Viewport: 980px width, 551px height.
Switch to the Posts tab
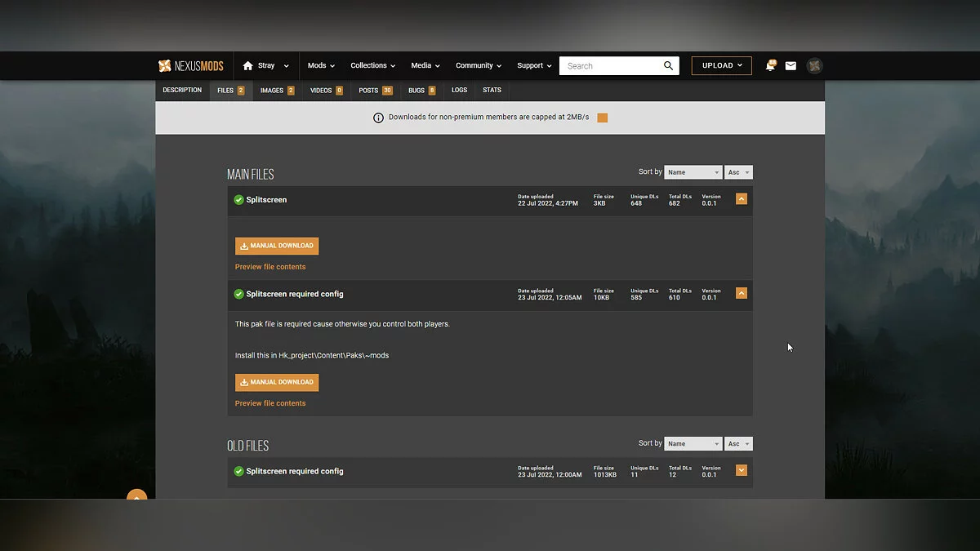tap(375, 91)
